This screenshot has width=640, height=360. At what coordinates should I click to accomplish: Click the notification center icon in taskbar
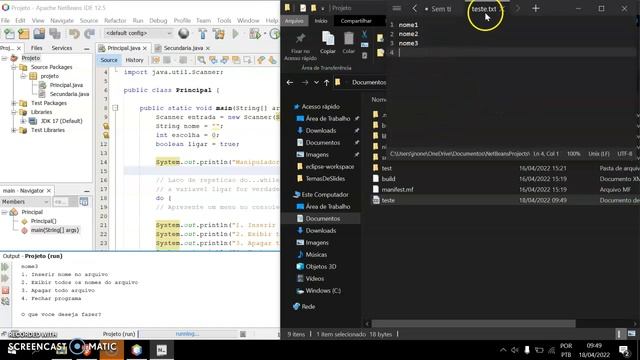pos(624,350)
